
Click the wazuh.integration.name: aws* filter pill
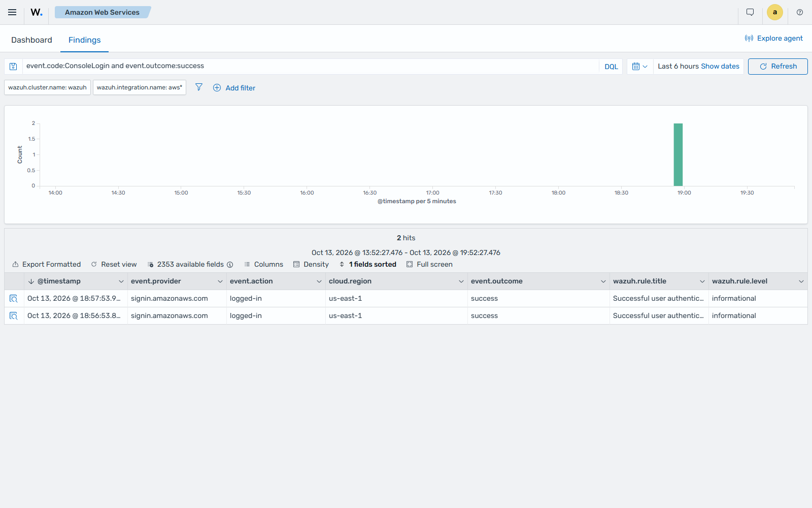click(x=140, y=87)
